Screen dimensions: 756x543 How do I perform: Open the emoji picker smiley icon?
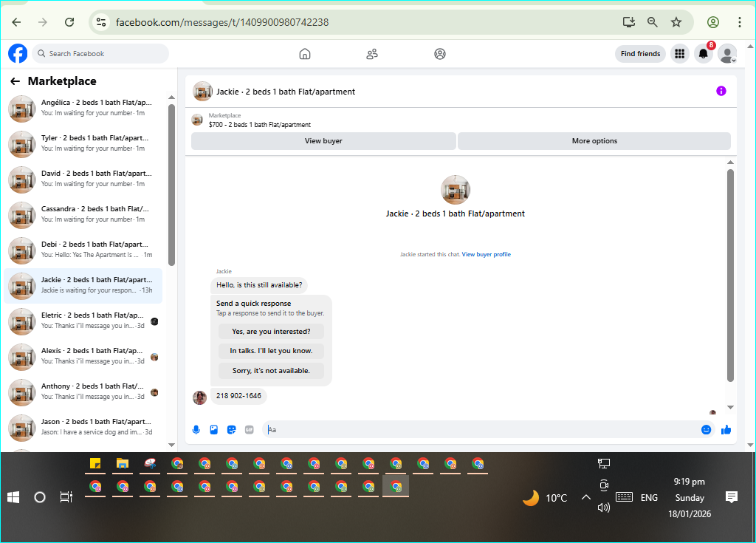coord(706,429)
